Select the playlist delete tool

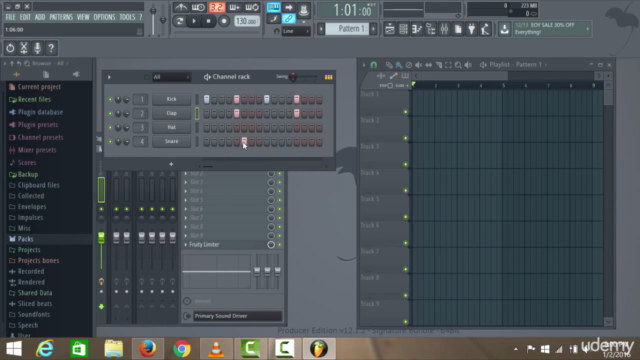pos(409,64)
